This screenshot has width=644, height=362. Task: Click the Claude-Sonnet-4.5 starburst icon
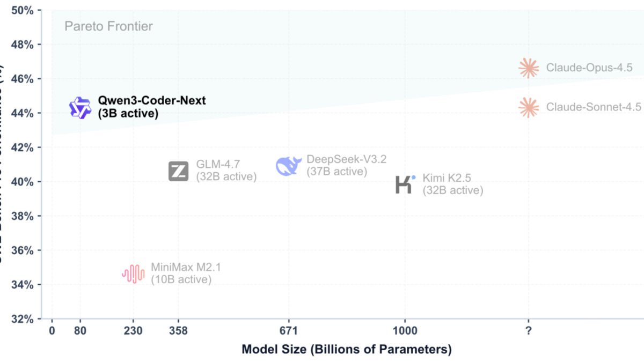(529, 107)
